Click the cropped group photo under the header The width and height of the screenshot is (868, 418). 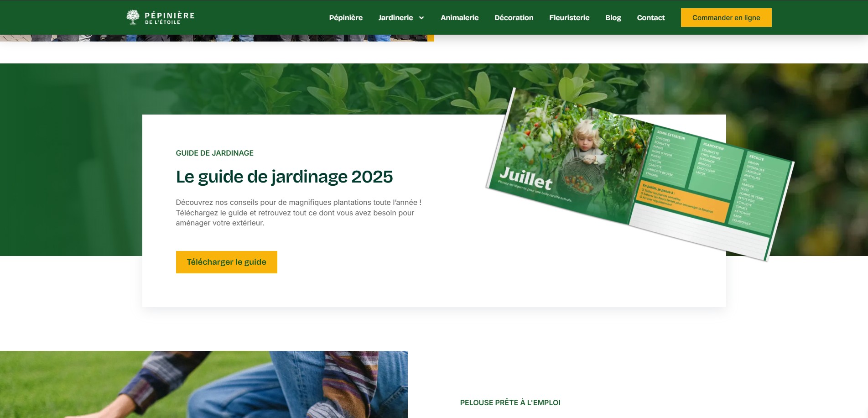(x=217, y=38)
